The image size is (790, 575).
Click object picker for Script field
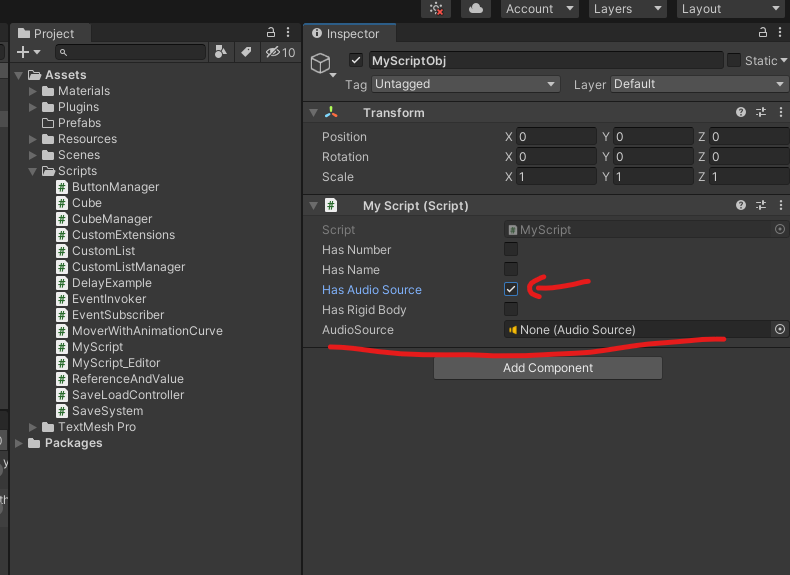pyautogui.click(x=779, y=229)
